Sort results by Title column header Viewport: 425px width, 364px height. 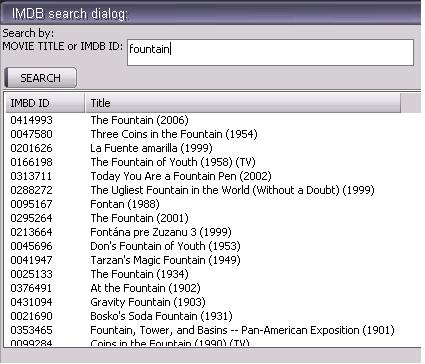point(243,103)
